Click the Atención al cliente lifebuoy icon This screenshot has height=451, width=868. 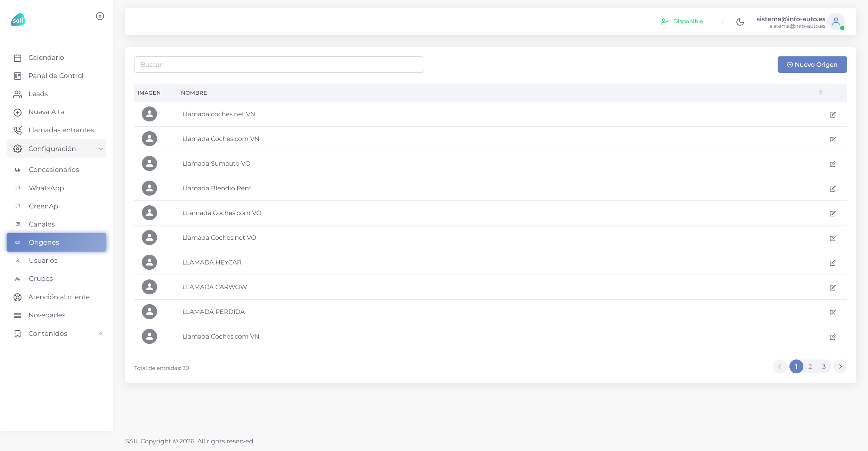point(18,297)
